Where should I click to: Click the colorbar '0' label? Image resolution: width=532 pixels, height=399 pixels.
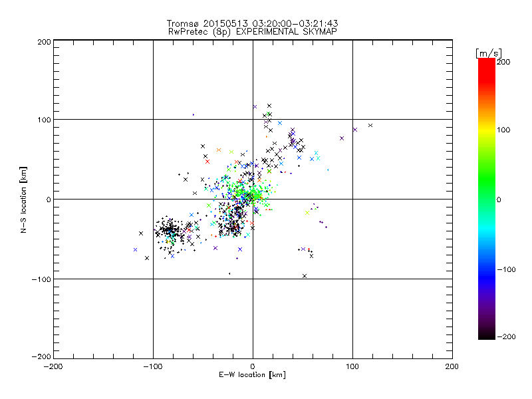498,199
